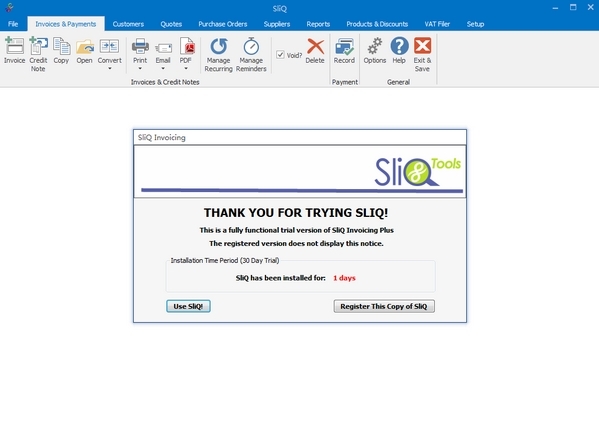Image resolution: width=599 pixels, height=425 pixels.
Task: Maximize the SliQ window
Action: 573,7
